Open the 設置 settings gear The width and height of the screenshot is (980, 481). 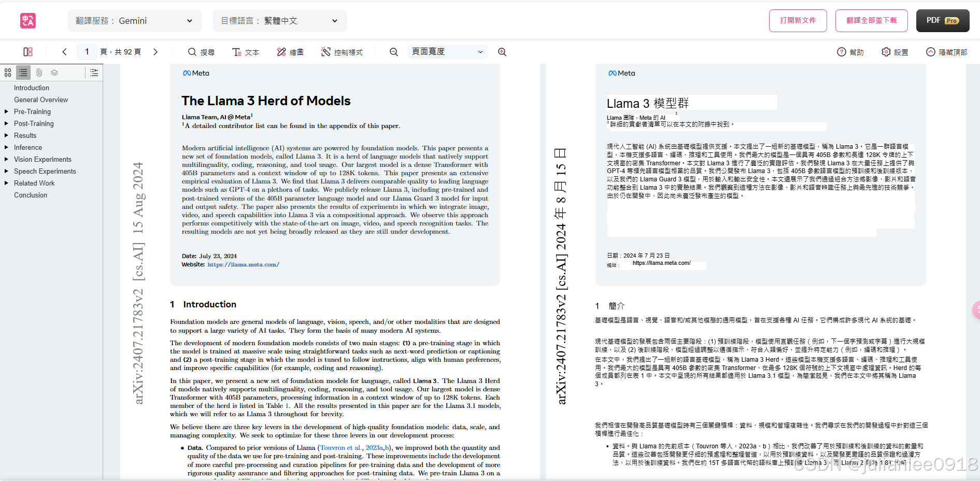895,52
